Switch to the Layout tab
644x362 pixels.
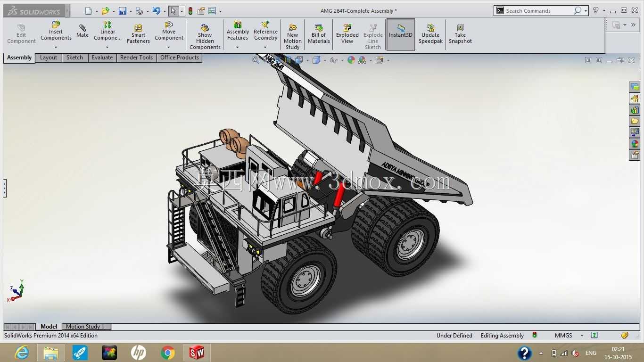[x=49, y=58]
